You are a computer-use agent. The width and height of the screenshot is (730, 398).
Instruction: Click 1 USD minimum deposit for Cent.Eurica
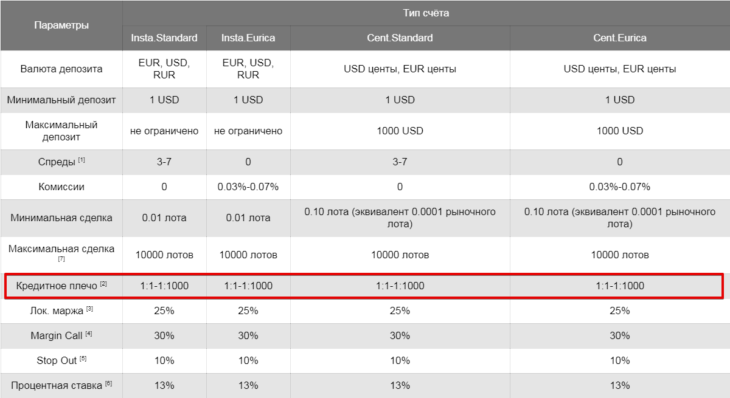click(620, 100)
